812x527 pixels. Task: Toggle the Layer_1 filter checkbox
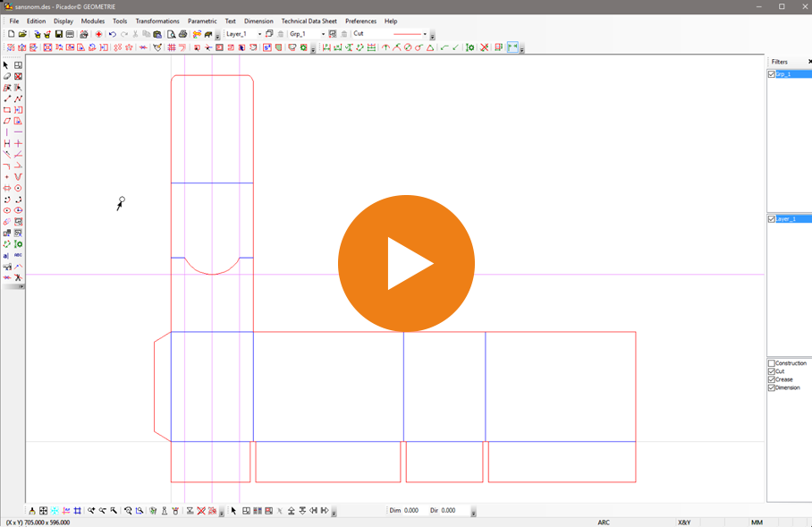click(x=772, y=219)
